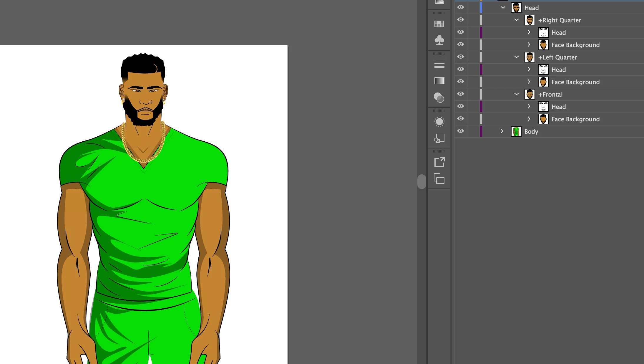This screenshot has width=644, height=364.
Task: Open the Gradient panel icon
Action: click(x=439, y=81)
